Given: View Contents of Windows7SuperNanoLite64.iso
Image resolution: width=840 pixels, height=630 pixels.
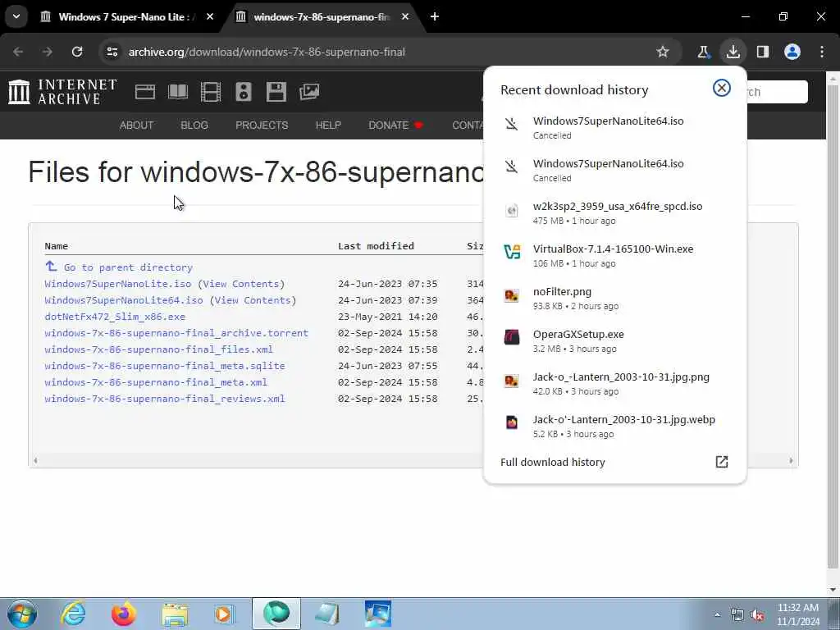Looking at the screenshot, I should coord(253,300).
